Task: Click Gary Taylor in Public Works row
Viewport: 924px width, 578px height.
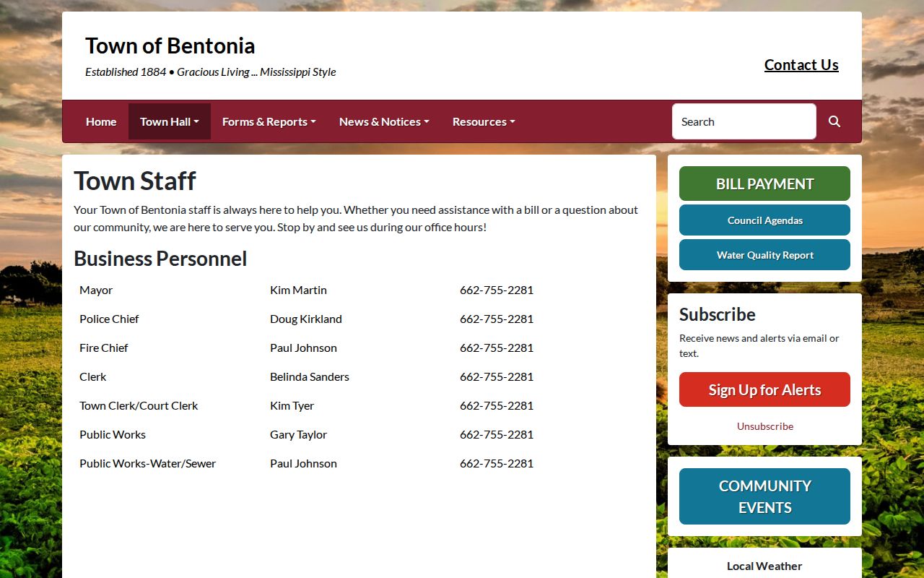Action: point(299,434)
